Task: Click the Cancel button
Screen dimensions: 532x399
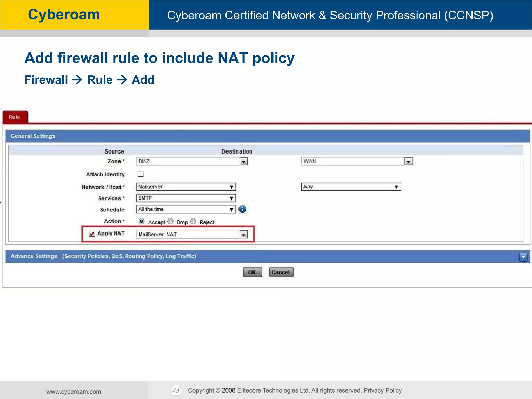Action: [281, 272]
